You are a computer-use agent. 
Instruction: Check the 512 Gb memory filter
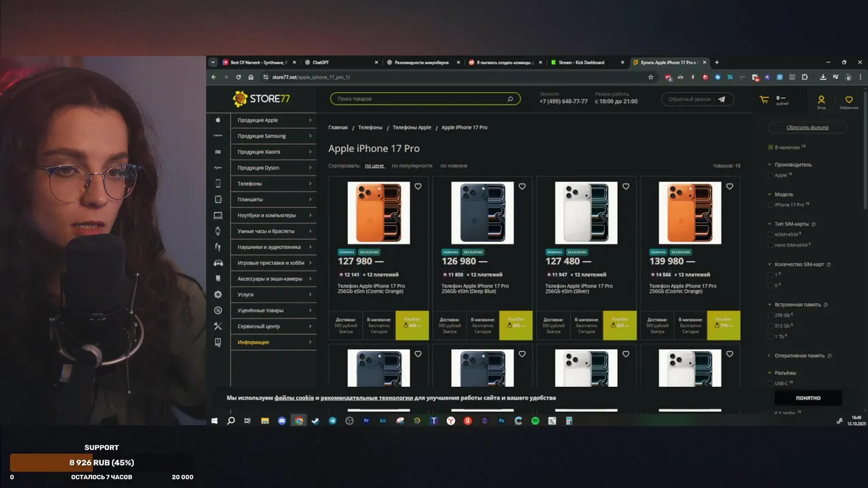pyautogui.click(x=770, y=325)
